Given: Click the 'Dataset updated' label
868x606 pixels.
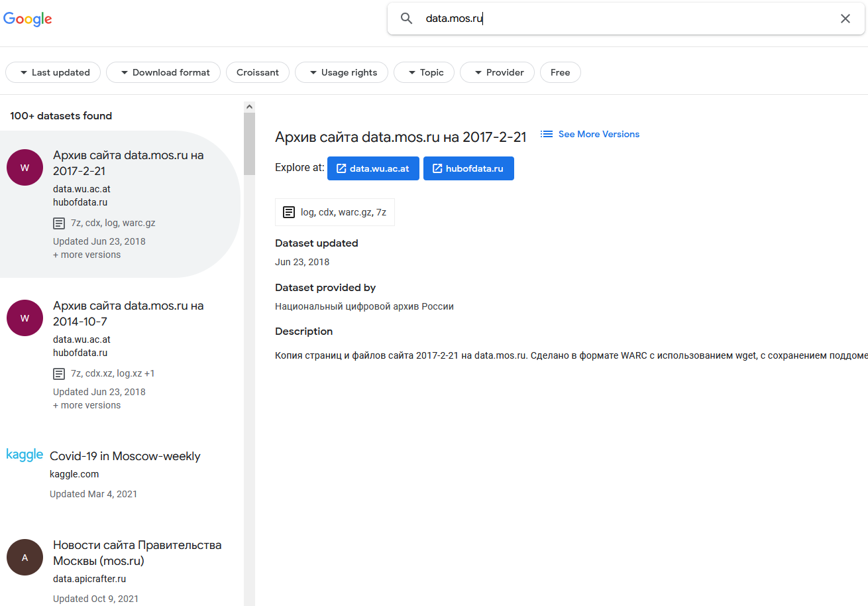Looking at the screenshot, I should [x=317, y=243].
